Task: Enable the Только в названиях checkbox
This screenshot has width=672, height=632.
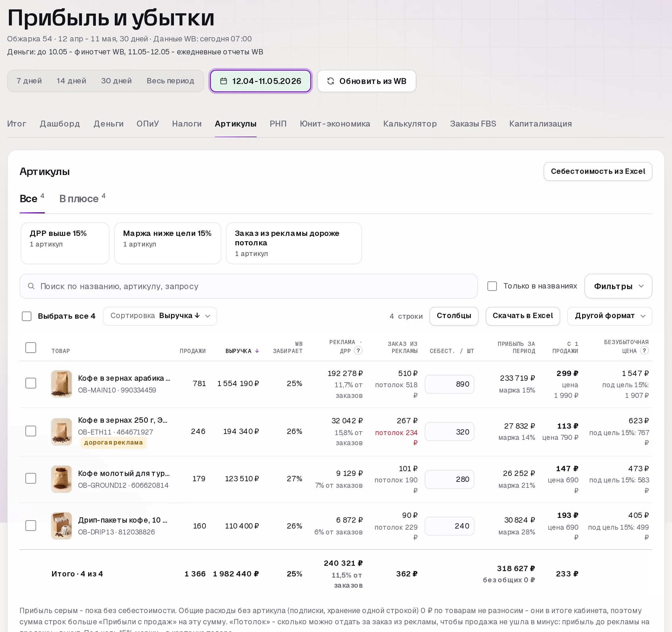Action: 492,286
